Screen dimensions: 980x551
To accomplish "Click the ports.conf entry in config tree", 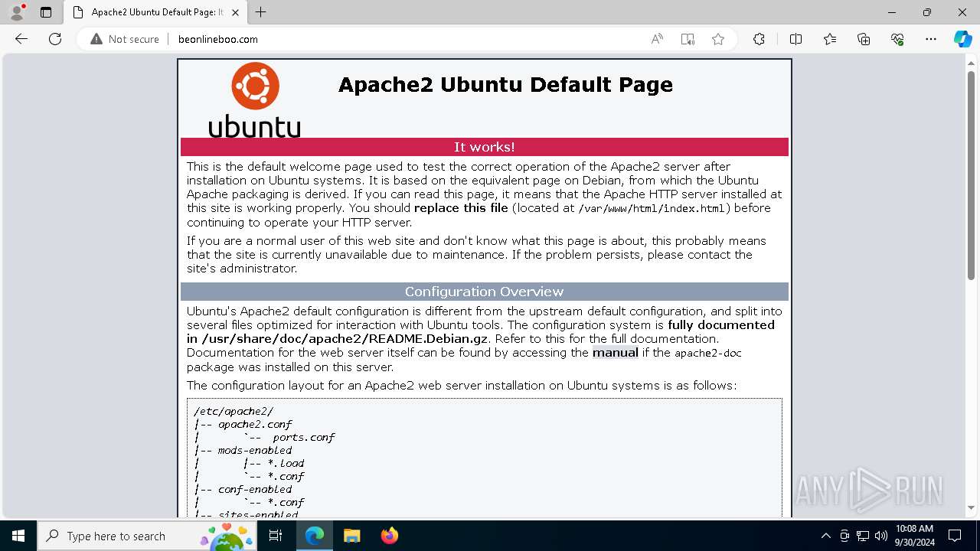I will coord(304,438).
